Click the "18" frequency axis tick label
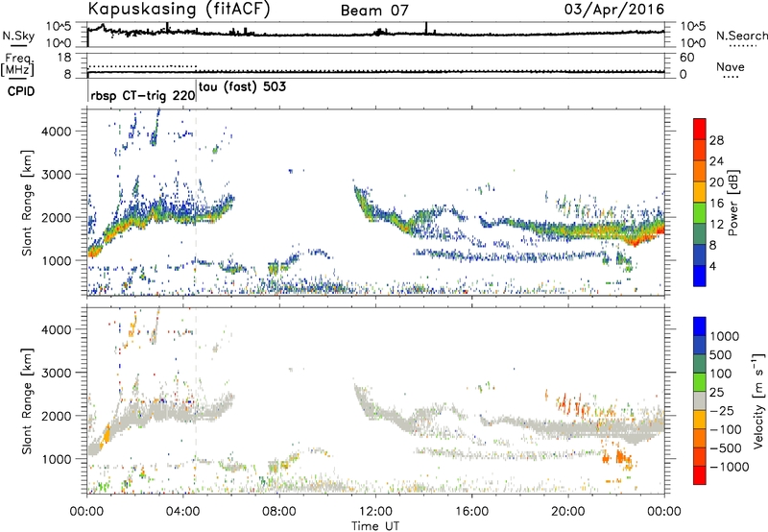 [64, 58]
